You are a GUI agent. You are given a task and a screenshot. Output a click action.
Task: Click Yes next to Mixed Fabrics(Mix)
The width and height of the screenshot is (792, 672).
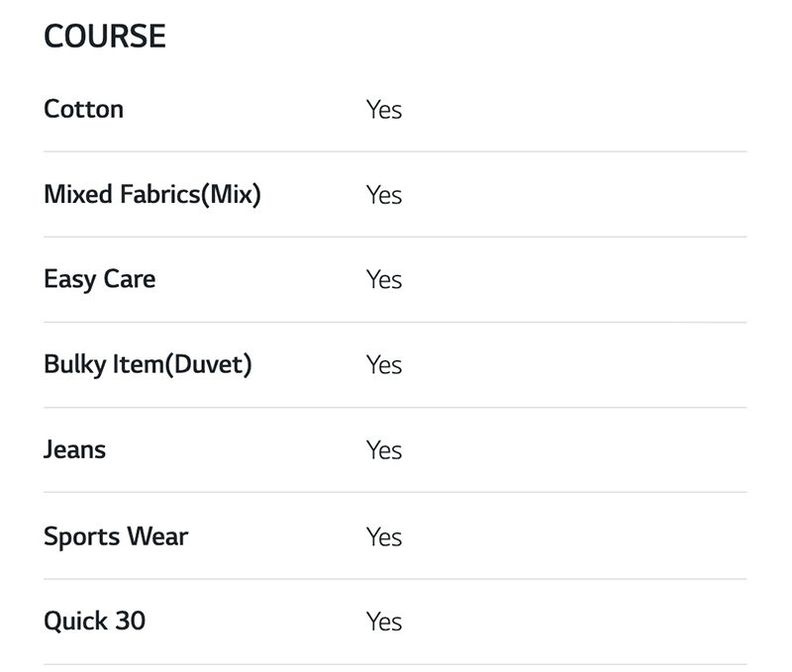384,195
